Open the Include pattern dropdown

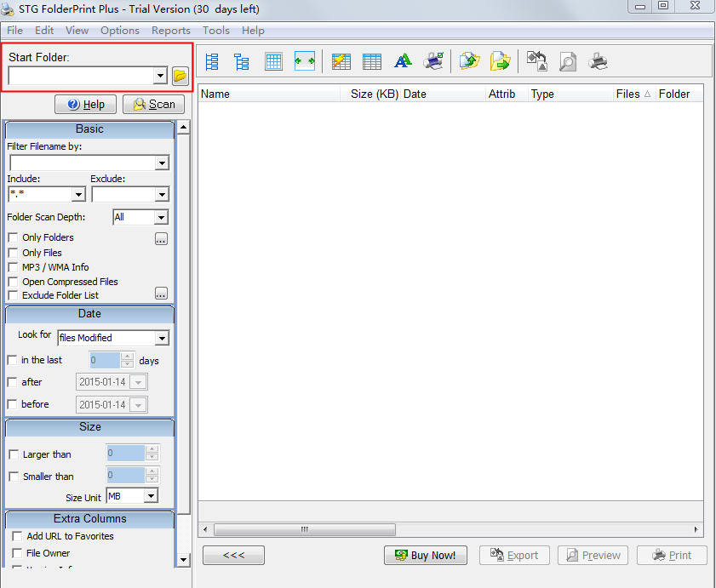[78, 195]
